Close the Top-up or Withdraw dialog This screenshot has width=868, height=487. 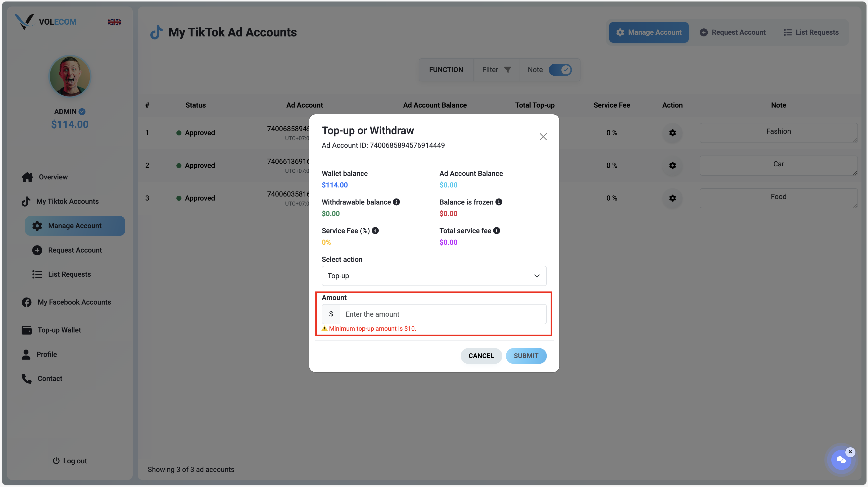543,137
